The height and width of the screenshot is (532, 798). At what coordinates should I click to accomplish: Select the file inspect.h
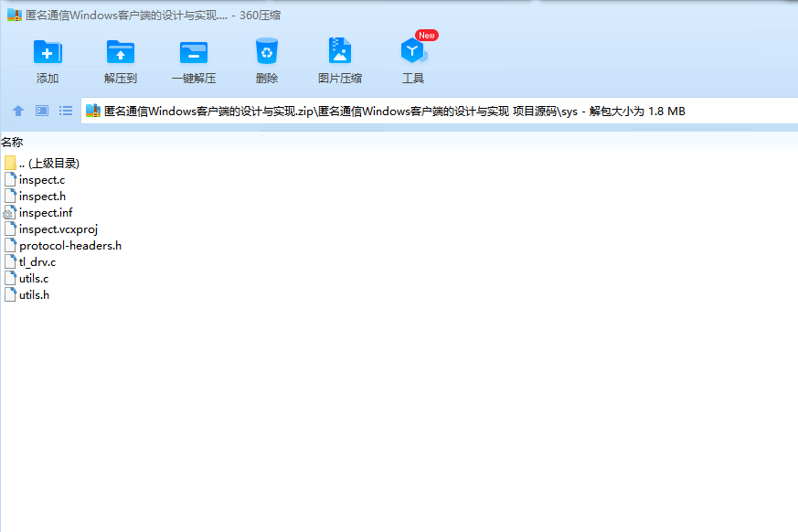pyautogui.click(x=35, y=196)
